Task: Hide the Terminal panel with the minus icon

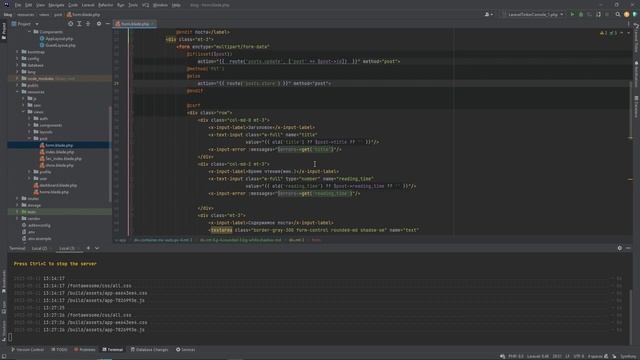Action: click(x=628, y=248)
